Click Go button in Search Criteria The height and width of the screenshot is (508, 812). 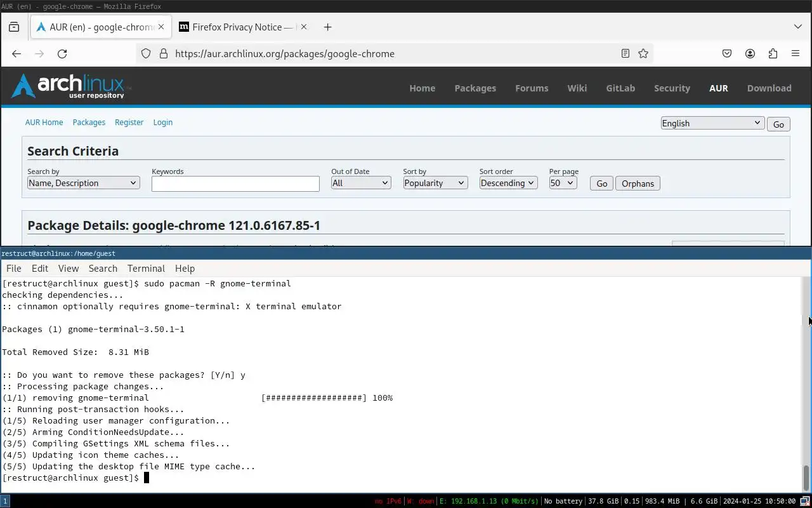coord(601,184)
